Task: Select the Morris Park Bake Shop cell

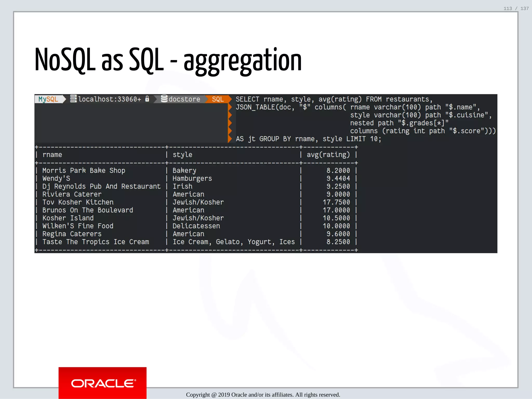Action: tap(84, 171)
